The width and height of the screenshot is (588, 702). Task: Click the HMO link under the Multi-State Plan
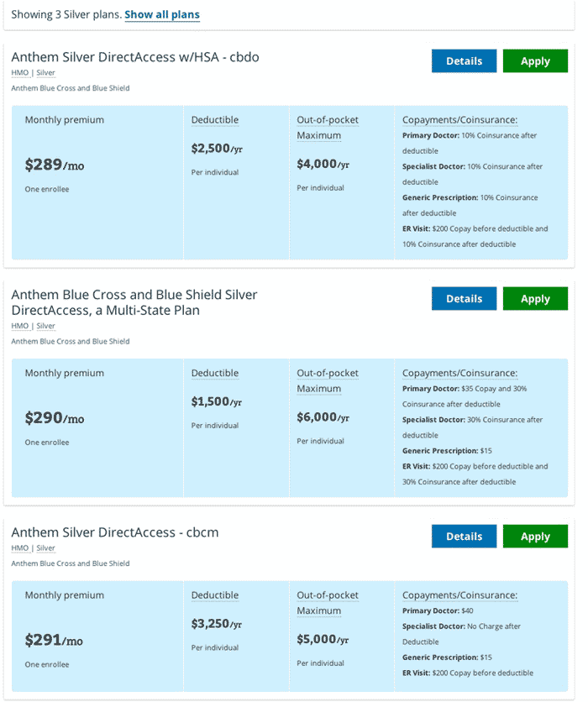click(x=19, y=326)
